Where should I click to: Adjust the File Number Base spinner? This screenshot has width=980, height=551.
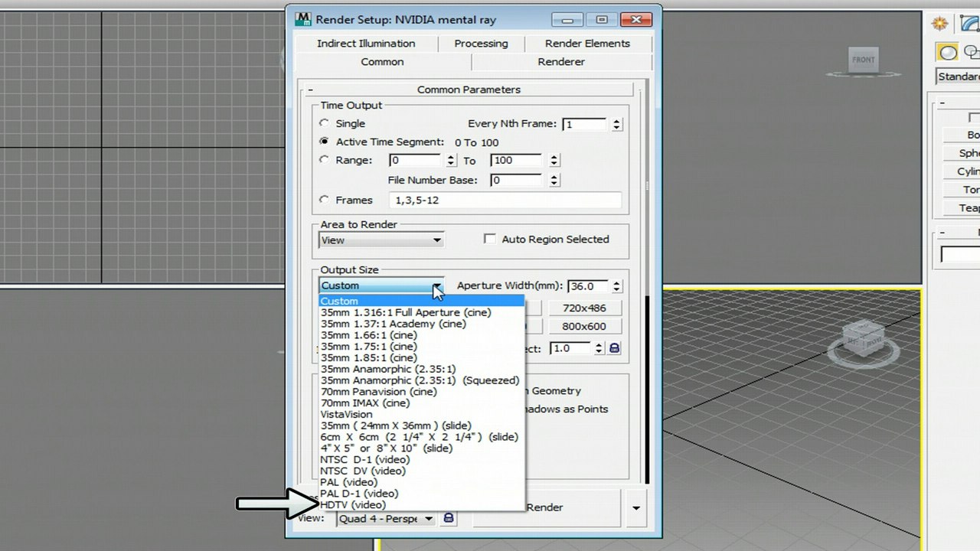pos(554,181)
